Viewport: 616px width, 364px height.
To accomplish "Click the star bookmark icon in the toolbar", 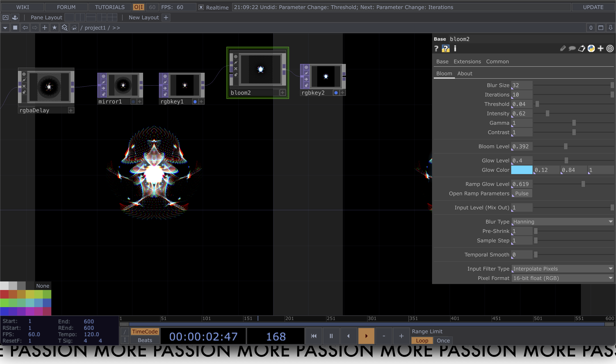I will pos(54,27).
